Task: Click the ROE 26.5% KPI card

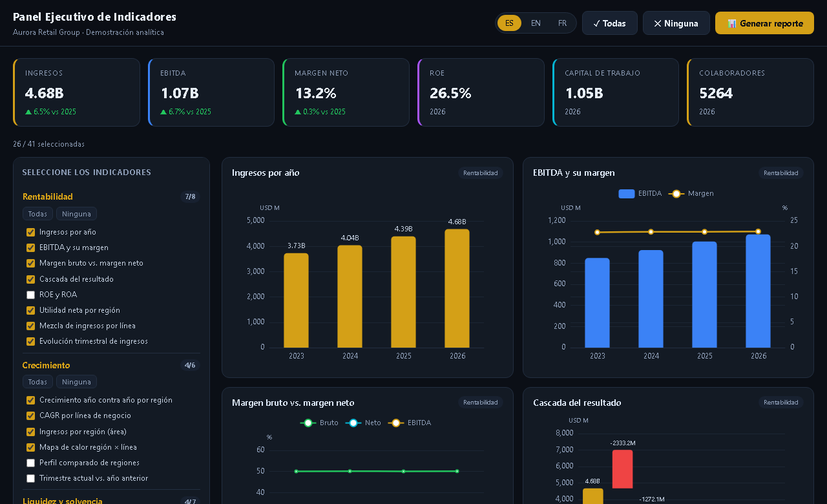Action: pyautogui.click(x=481, y=92)
